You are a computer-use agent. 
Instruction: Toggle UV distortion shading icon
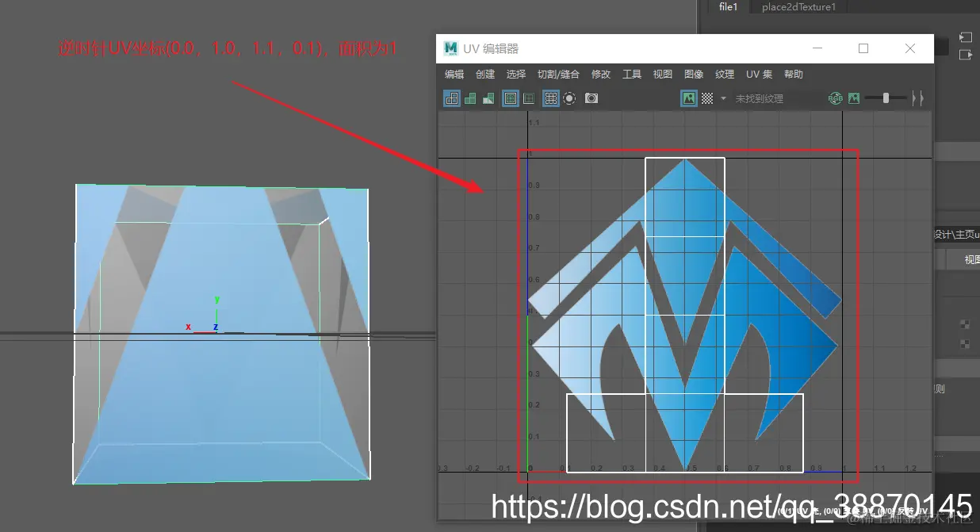tap(488, 98)
